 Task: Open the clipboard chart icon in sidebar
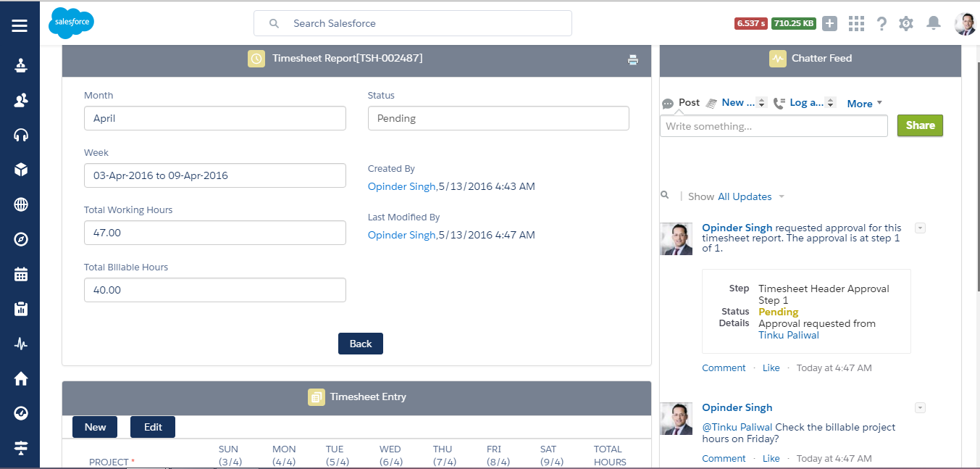21,309
